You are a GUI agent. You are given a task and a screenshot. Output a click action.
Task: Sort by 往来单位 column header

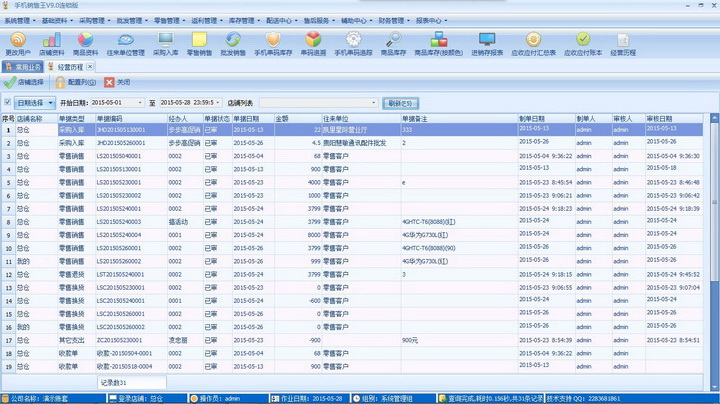pos(361,118)
